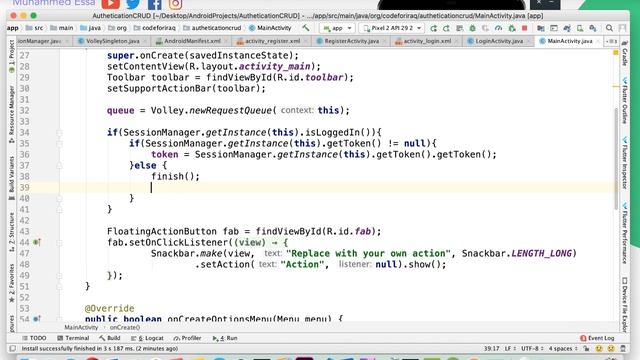Open the Flutter Performance side panel
This screenshot has width=640, height=360.
tap(624, 233)
